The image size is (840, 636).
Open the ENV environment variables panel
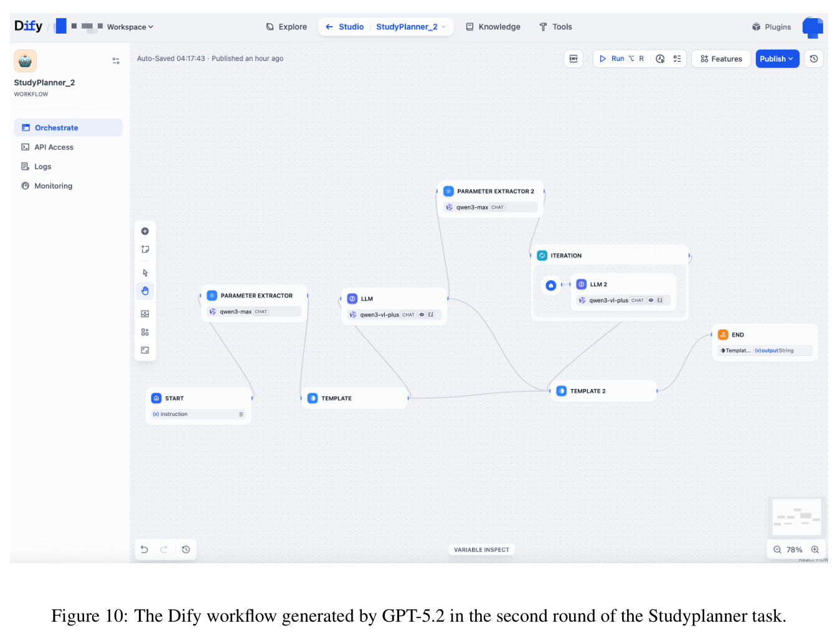pos(573,58)
